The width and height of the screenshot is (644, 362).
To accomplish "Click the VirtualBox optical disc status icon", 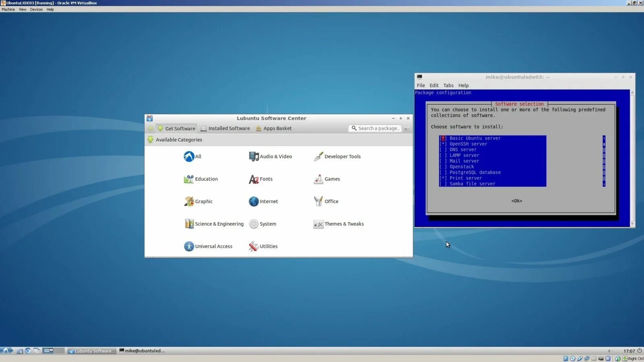I will tap(573, 358).
